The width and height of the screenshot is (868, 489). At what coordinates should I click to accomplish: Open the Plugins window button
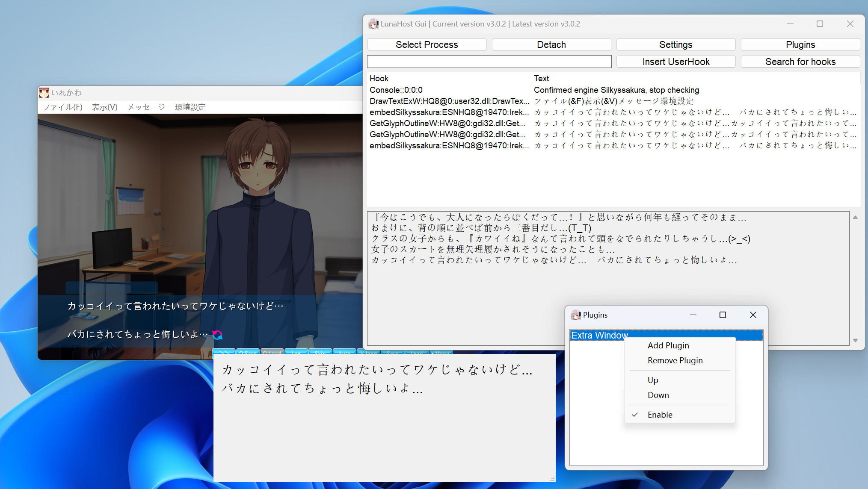tap(800, 44)
